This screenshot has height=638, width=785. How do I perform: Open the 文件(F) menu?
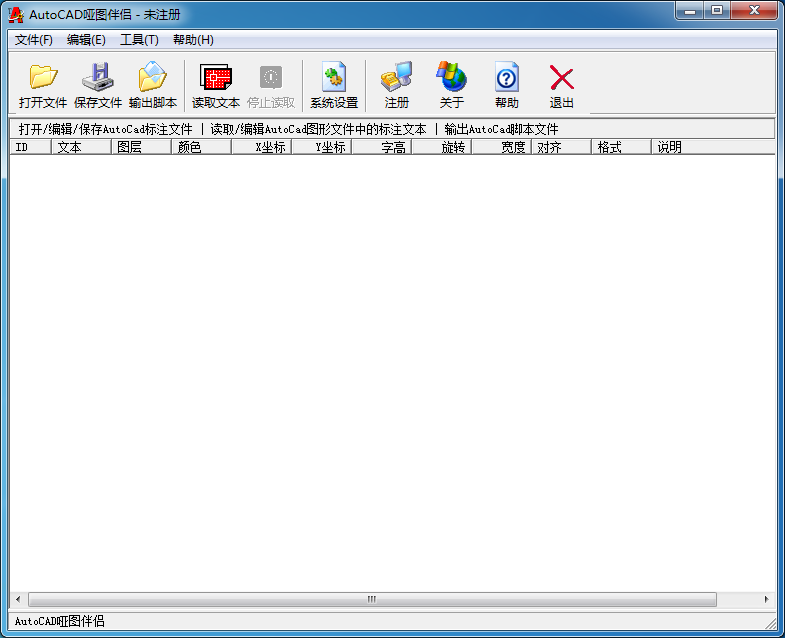[x=34, y=40]
